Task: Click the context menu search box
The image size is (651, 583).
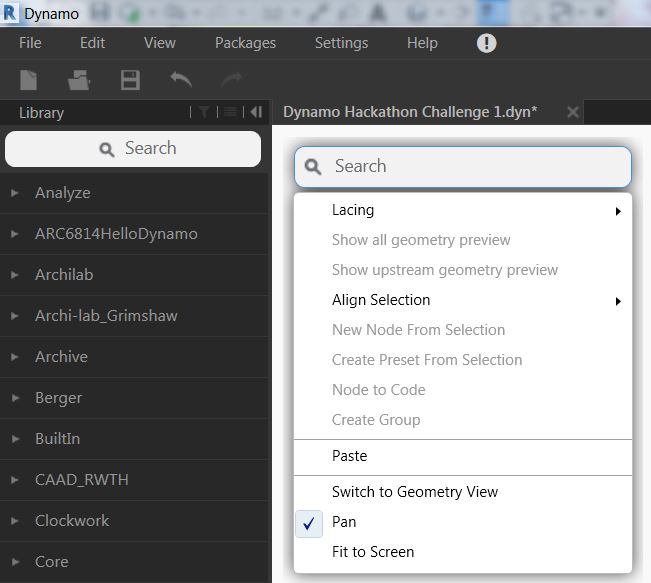Action: [x=463, y=167]
